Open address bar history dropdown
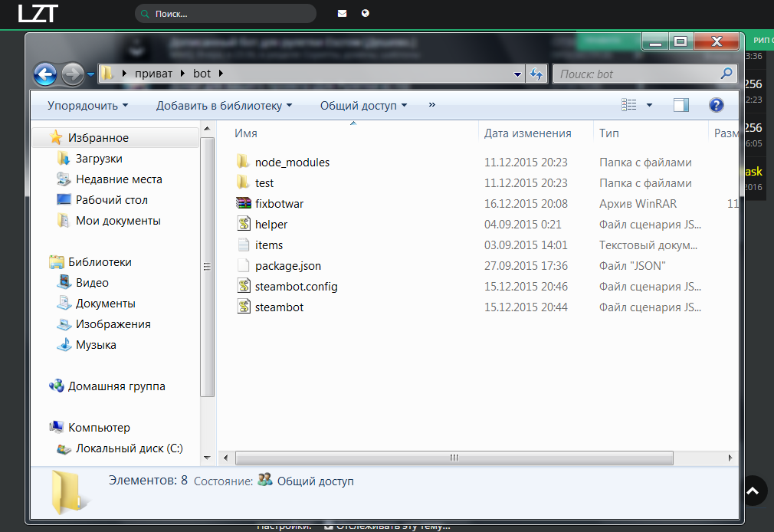 [x=517, y=74]
